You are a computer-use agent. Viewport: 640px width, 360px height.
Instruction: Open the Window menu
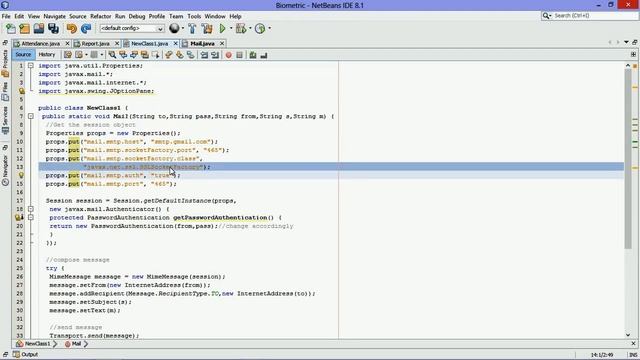click(215, 16)
